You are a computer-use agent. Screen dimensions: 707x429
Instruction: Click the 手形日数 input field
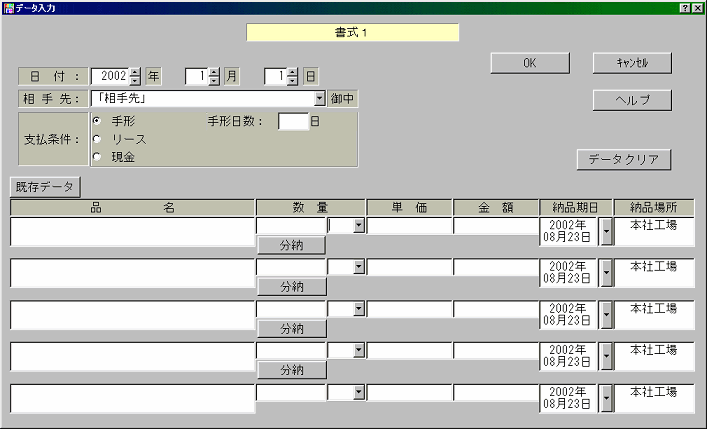click(292, 121)
